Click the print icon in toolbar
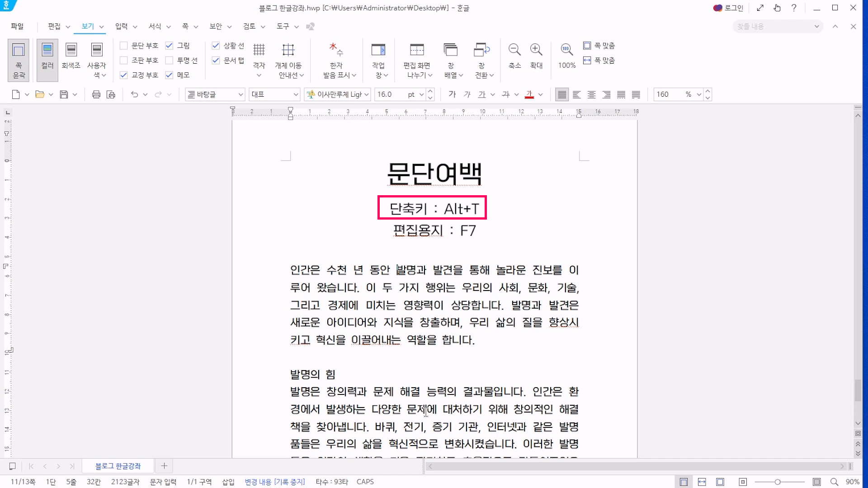This screenshot has width=868, height=488. (96, 94)
